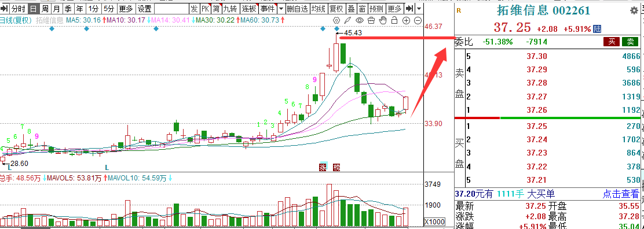Switch to 5分 five-minute period

[109, 9]
